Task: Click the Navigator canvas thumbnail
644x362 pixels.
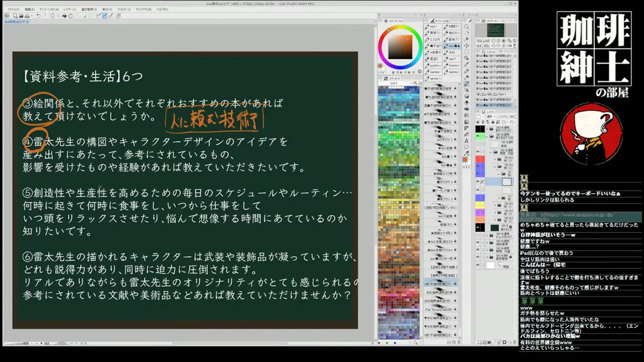Action: pyautogui.click(x=496, y=30)
